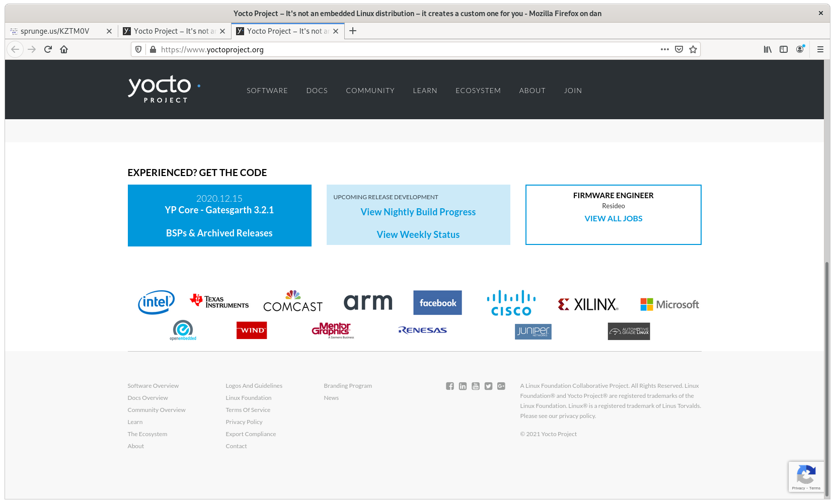
Task: Click the arm logo
Action: [x=368, y=302]
